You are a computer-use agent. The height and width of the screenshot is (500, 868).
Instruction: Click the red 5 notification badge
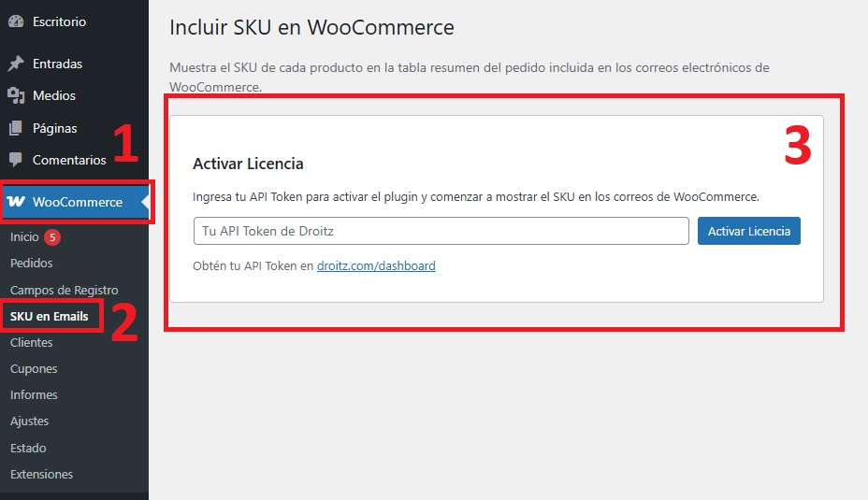pyautogui.click(x=52, y=237)
